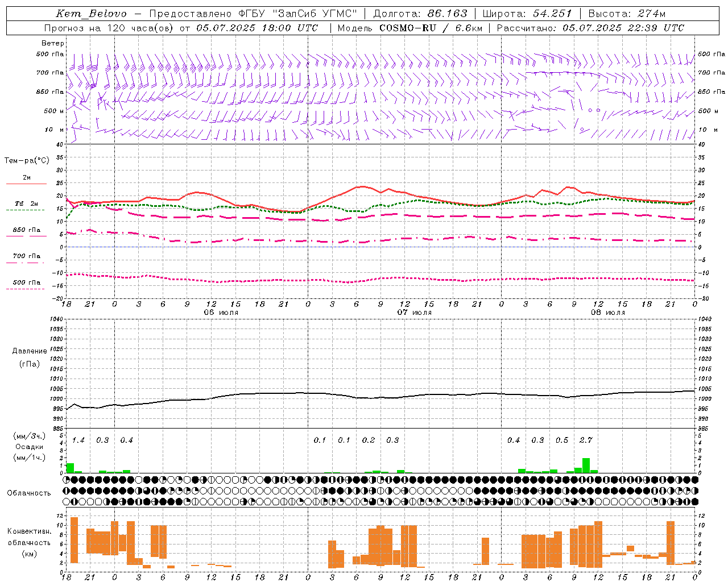728x582 pixels.
Task: Click the station name Kem_Belovo in the header
Action: [x=92, y=14]
